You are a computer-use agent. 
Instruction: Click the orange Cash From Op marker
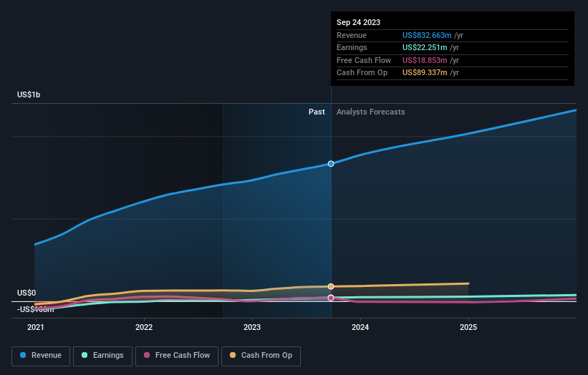(331, 286)
